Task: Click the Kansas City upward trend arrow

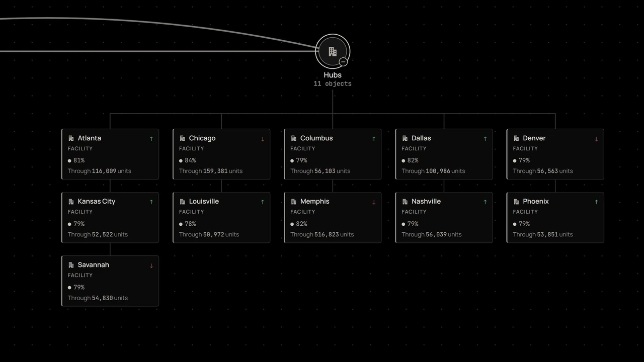Action: 151,202
